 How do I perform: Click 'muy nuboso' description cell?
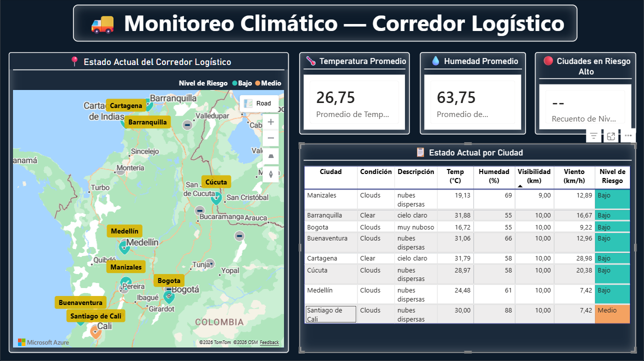415,227
